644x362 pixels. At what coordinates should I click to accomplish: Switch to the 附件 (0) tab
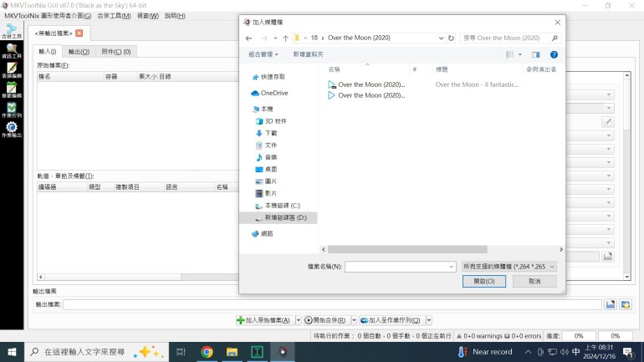click(x=115, y=52)
